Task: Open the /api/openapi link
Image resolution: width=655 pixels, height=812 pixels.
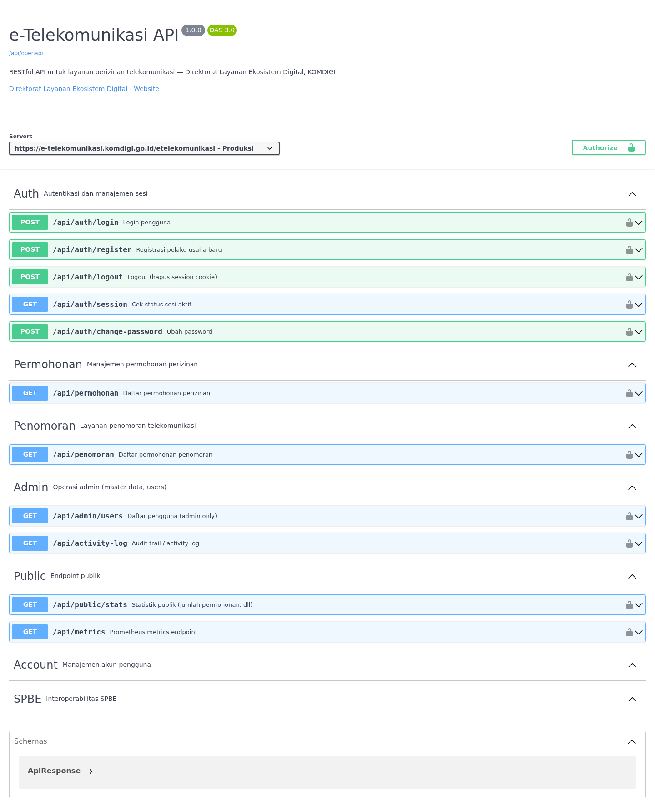Action: [x=26, y=53]
